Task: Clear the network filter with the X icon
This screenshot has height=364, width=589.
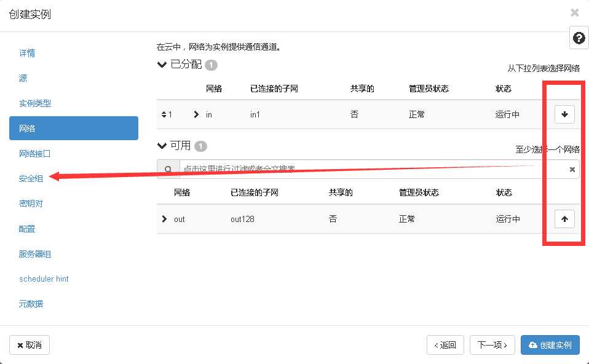Action: click(572, 168)
